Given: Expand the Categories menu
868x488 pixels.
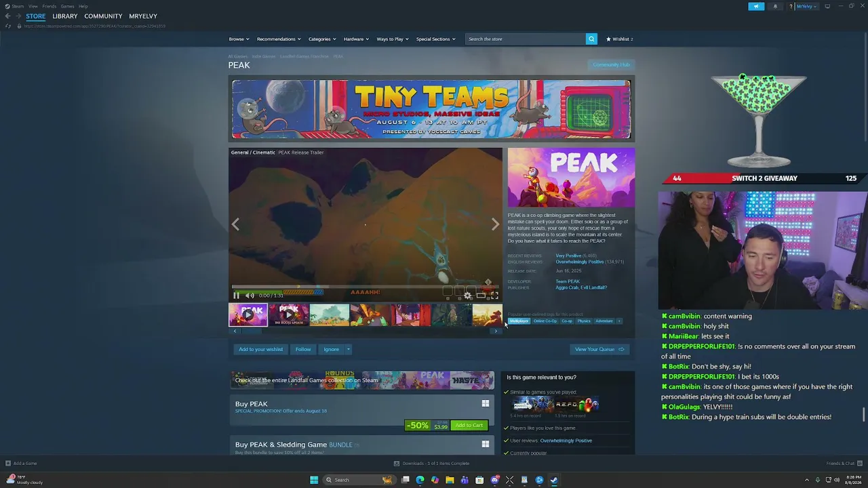Looking at the screenshot, I should click(322, 39).
